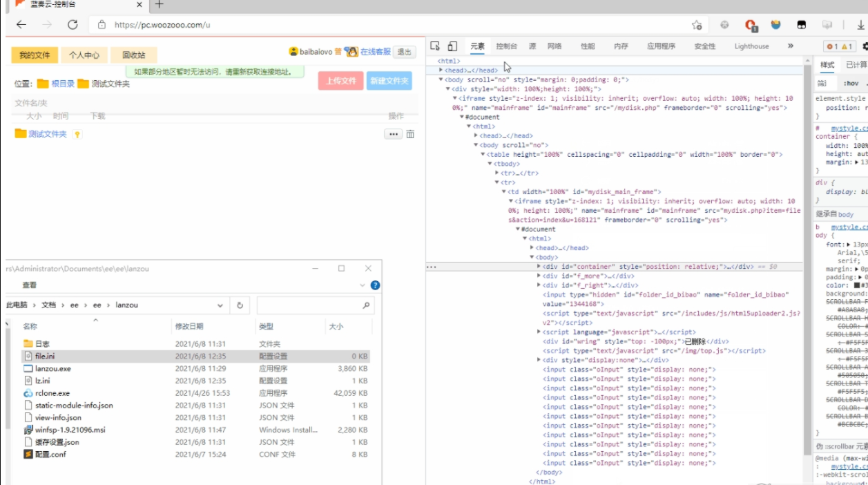
Task: Expand div style="display:none" node
Action: point(539,360)
